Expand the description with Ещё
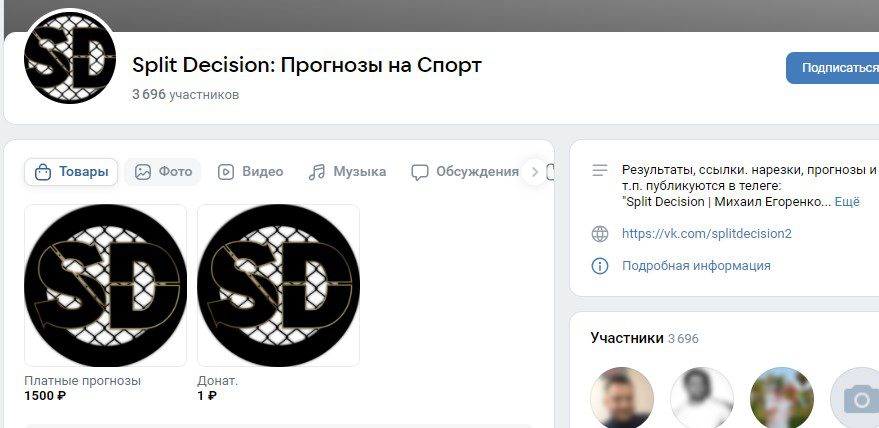The height and width of the screenshot is (428, 879). [x=847, y=201]
